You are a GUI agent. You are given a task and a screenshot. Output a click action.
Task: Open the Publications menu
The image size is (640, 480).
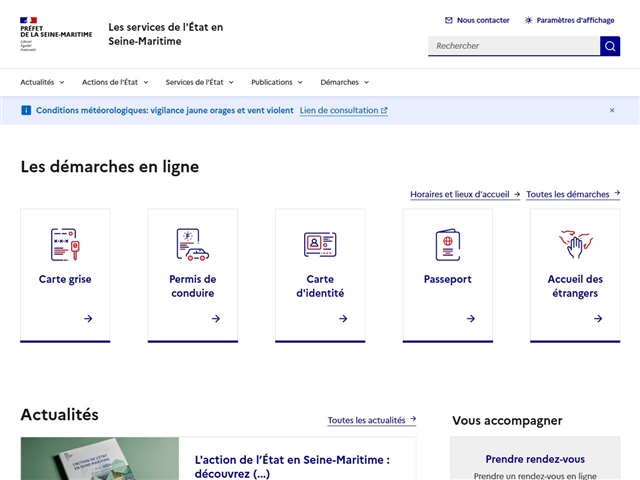277,82
